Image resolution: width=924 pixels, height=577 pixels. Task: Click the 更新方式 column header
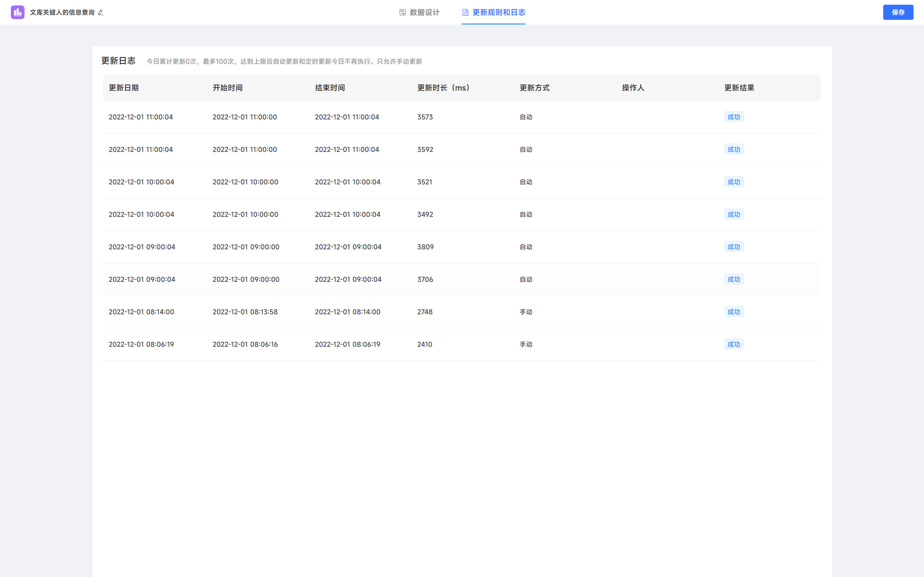pos(534,88)
